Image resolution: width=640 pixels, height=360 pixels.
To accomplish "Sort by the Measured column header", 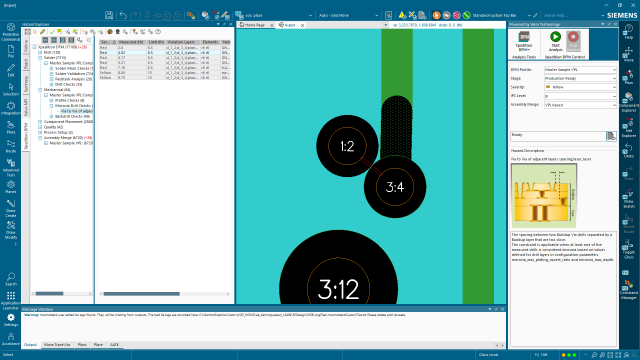I will tap(131, 42).
